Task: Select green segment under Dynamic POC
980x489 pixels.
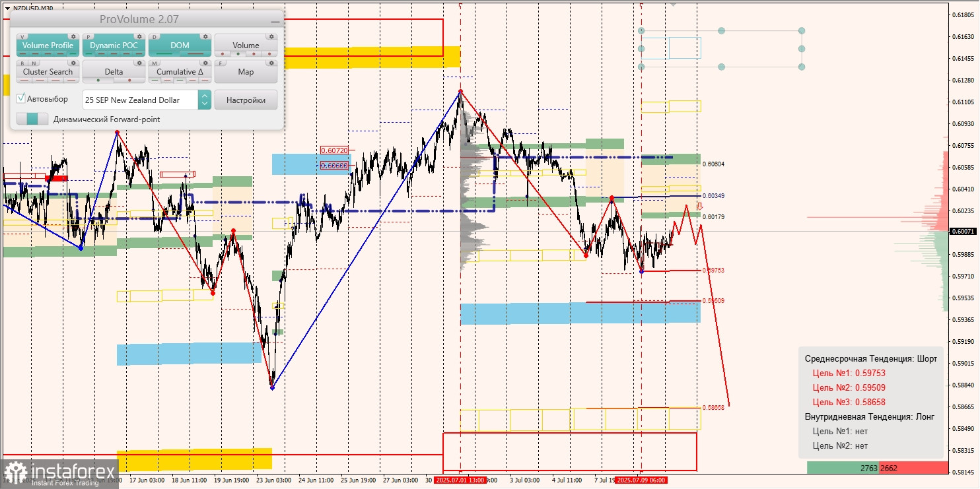Action: click(x=88, y=53)
